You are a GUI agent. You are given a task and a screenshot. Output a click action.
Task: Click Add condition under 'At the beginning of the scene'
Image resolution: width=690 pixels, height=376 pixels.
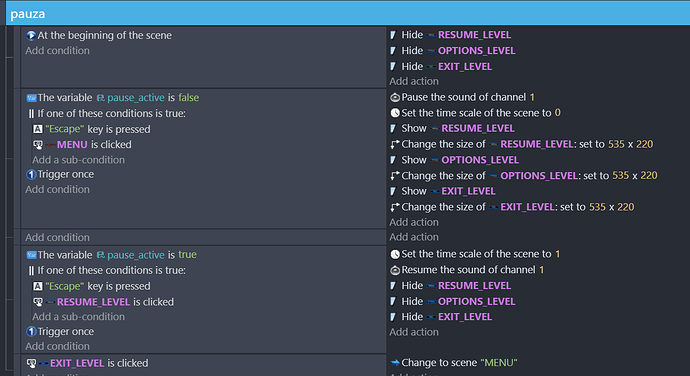tap(57, 51)
